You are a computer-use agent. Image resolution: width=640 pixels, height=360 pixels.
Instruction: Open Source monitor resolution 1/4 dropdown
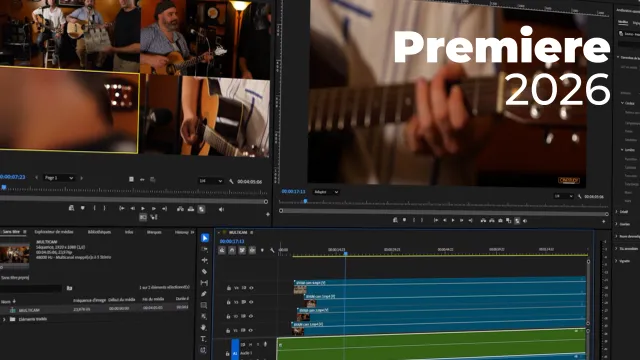(x=211, y=181)
